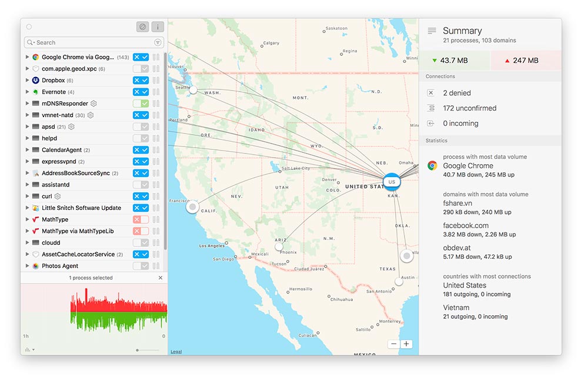Image resolution: width=588 pixels, height=377 pixels.
Task: Click the filter icon inside the search field
Action: tap(158, 42)
